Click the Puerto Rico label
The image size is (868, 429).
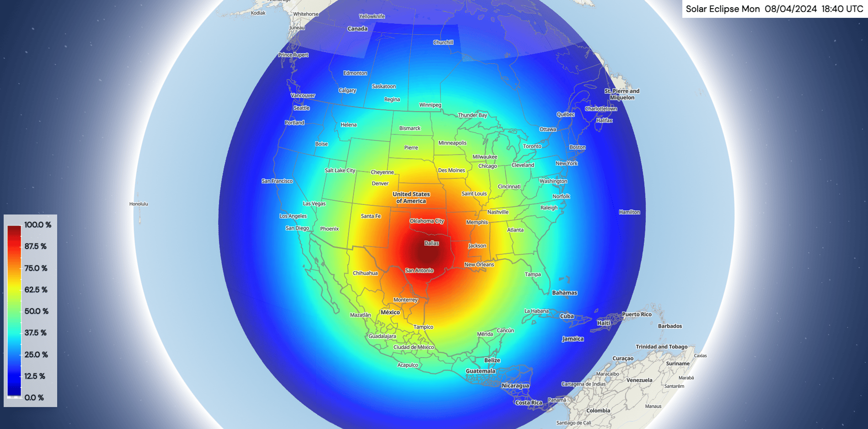point(637,314)
